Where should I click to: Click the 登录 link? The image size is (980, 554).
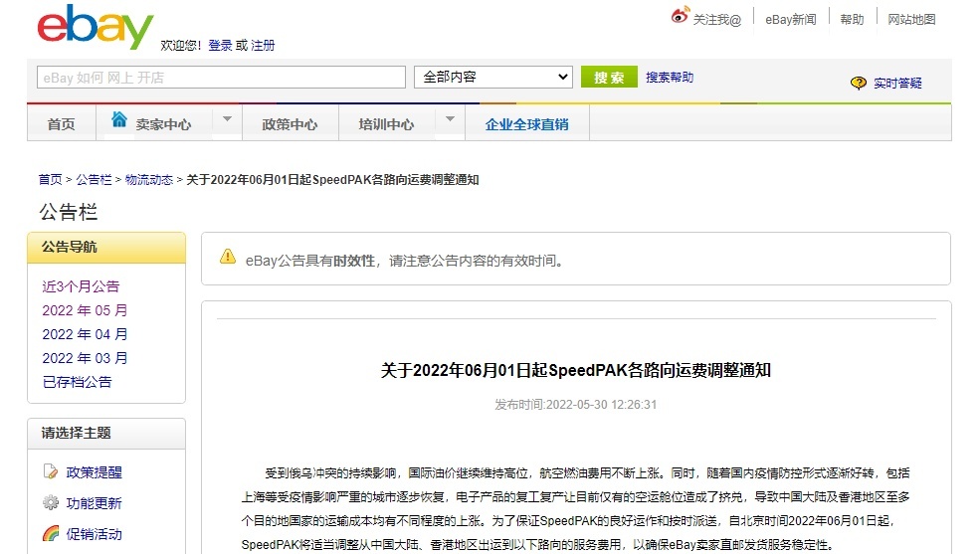[x=220, y=46]
